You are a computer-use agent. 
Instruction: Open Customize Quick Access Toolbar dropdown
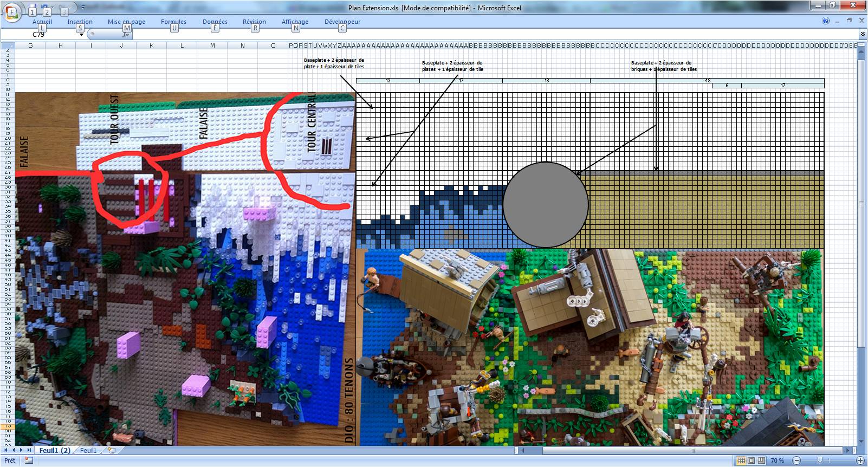coord(83,8)
